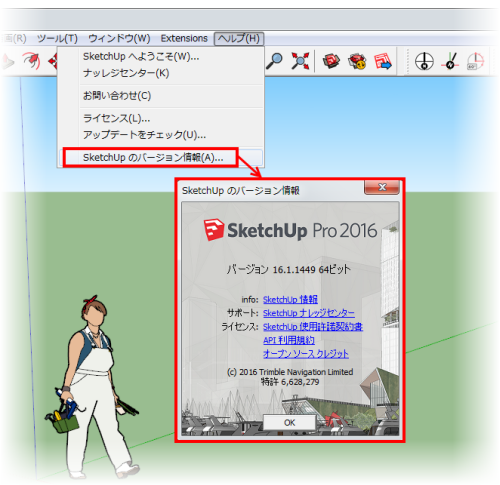The image size is (500, 485).
Task: Open the Extensions menu
Action: click(x=184, y=38)
